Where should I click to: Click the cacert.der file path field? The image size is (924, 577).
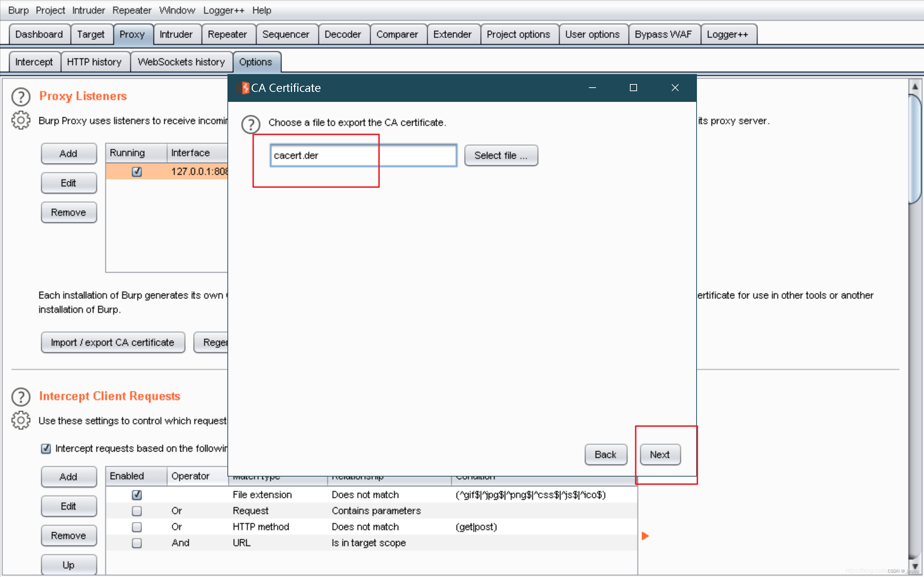tap(363, 155)
